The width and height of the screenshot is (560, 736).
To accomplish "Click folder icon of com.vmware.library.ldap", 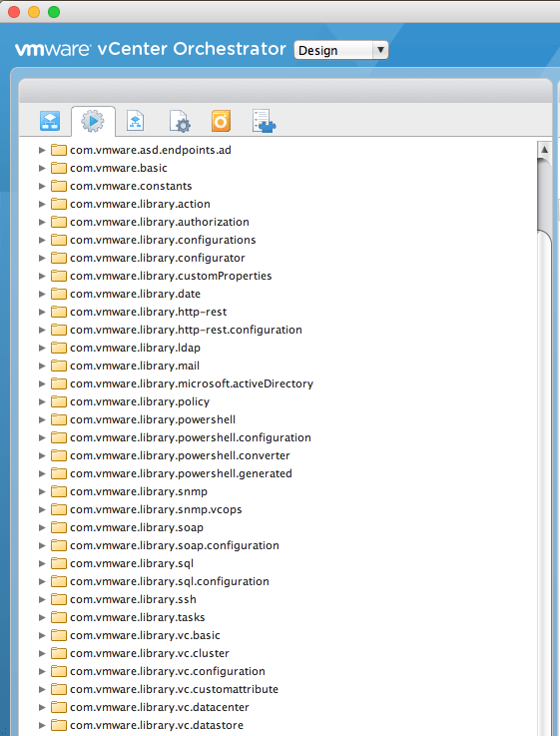I will click(59, 348).
